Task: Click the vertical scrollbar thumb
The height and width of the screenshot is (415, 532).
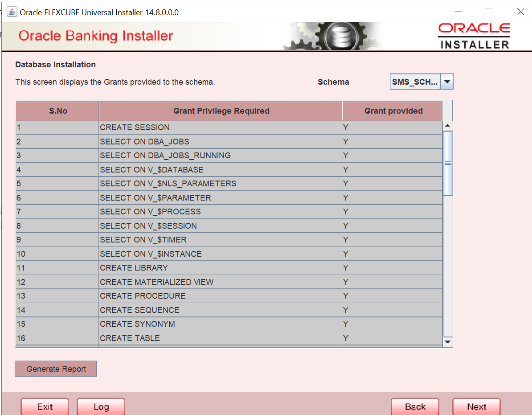Action: 448,163
